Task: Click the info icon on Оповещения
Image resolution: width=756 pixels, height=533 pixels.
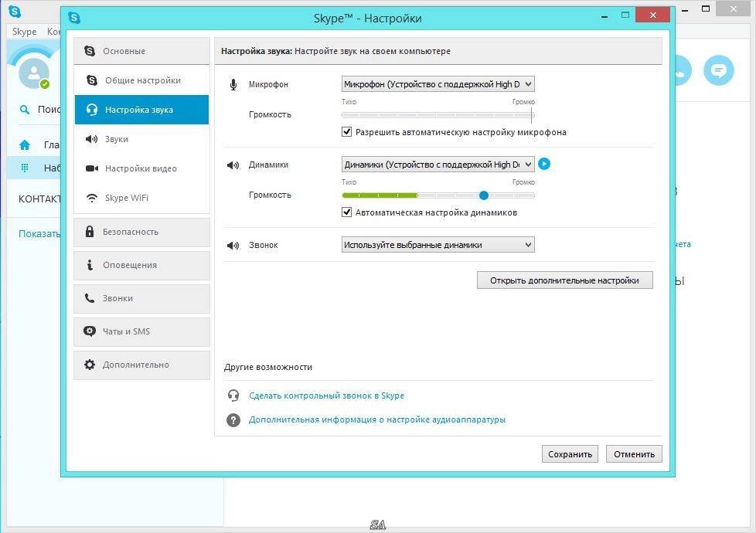Action: click(90, 265)
